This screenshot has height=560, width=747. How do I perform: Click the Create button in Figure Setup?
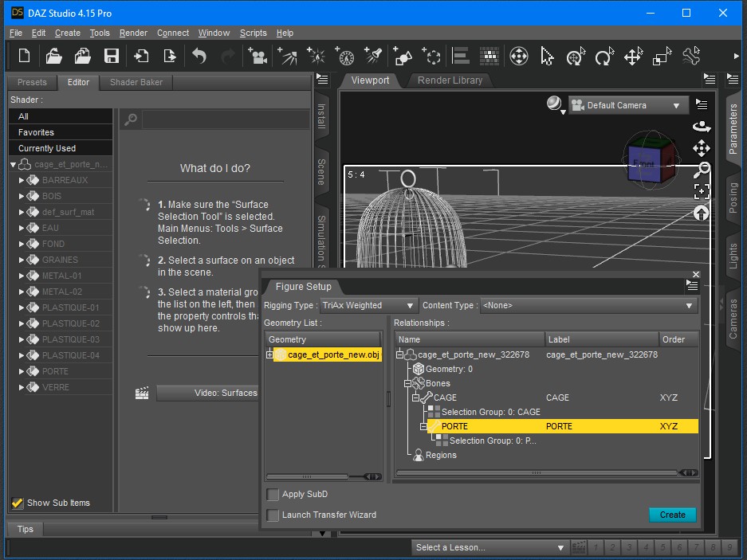pyautogui.click(x=672, y=515)
